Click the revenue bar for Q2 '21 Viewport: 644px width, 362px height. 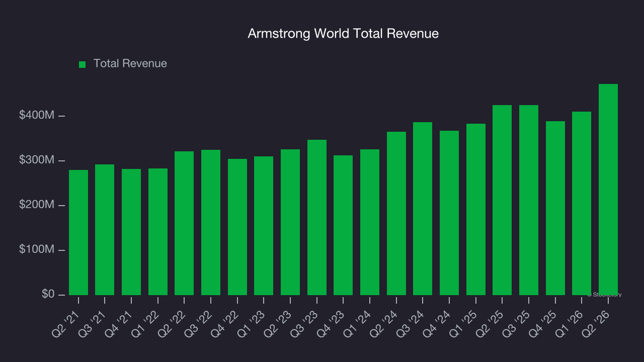pos(78,232)
